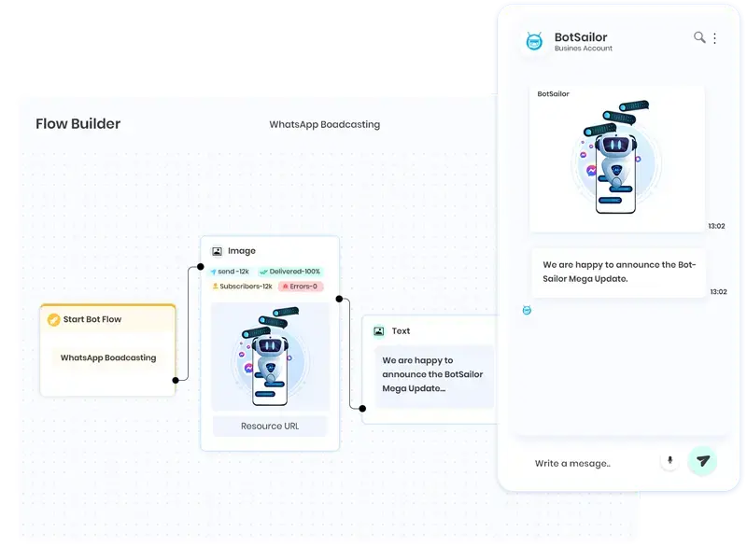Click the Start Bot Flow rocket icon
Screen dimensions: 747x560
[x=53, y=319]
